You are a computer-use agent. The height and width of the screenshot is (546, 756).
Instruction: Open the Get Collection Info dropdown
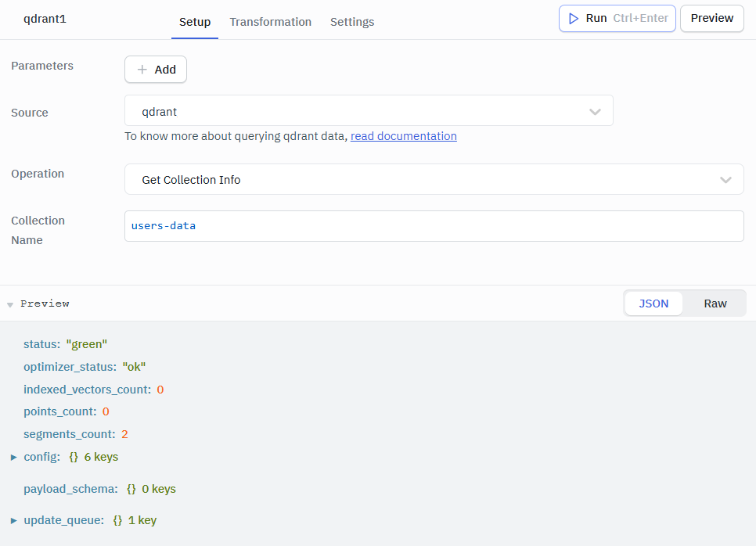point(434,179)
